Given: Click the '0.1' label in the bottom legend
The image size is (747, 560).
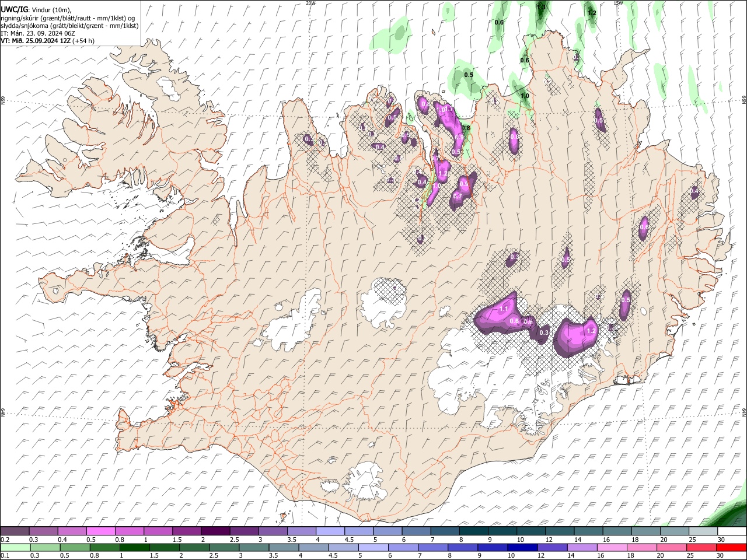Looking at the screenshot, I should (4, 556).
